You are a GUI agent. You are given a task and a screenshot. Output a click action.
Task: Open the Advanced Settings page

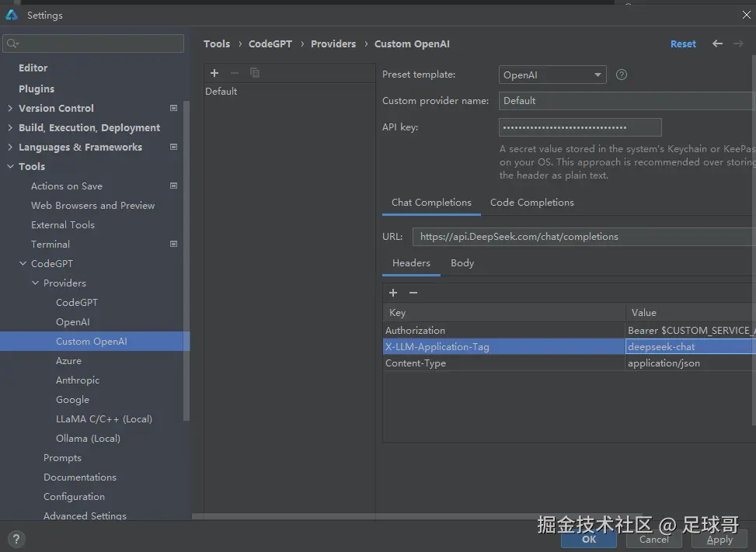pos(85,515)
